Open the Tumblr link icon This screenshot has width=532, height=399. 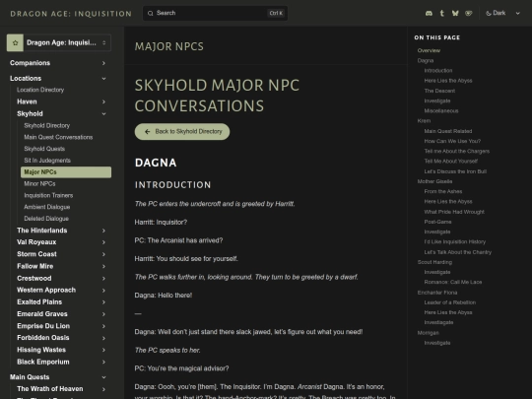click(441, 13)
